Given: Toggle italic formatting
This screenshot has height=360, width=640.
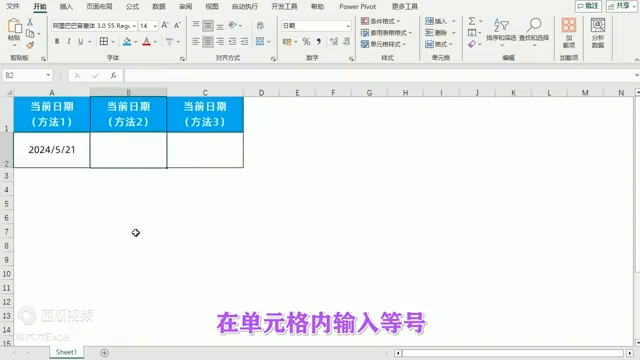Looking at the screenshot, I should pyautogui.click(x=69, y=41).
